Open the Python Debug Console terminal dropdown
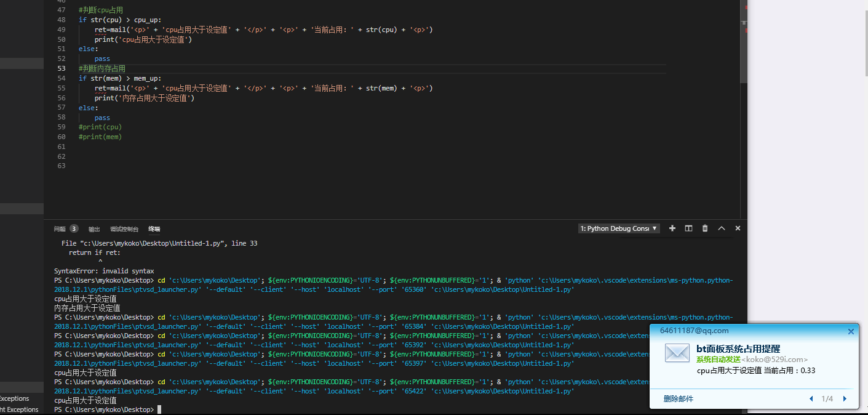The image size is (868, 415). (x=619, y=228)
